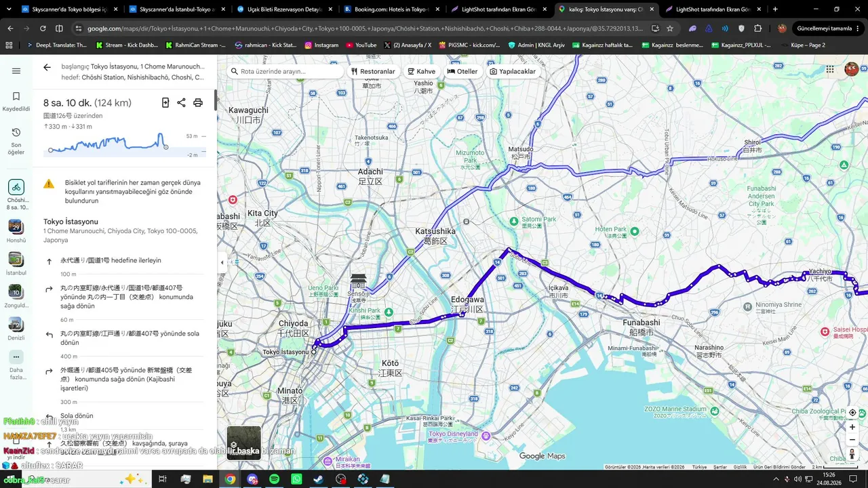Open the Zonguldak recent item
Screen dimensions: 868x488
click(16, 296)
